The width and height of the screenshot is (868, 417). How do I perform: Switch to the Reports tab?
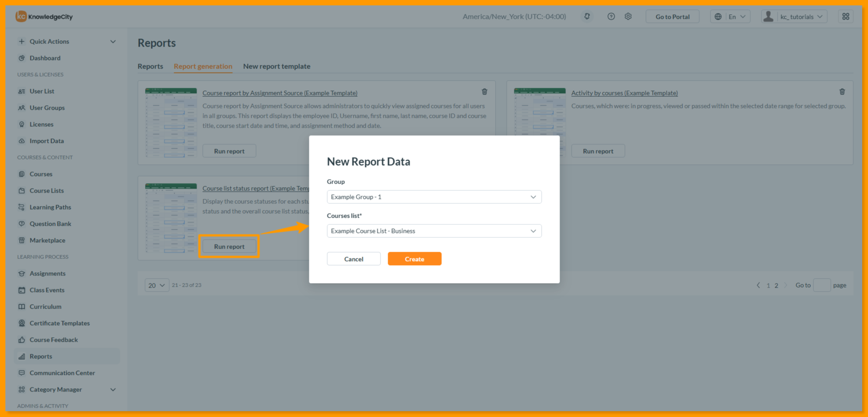point(150,66)
